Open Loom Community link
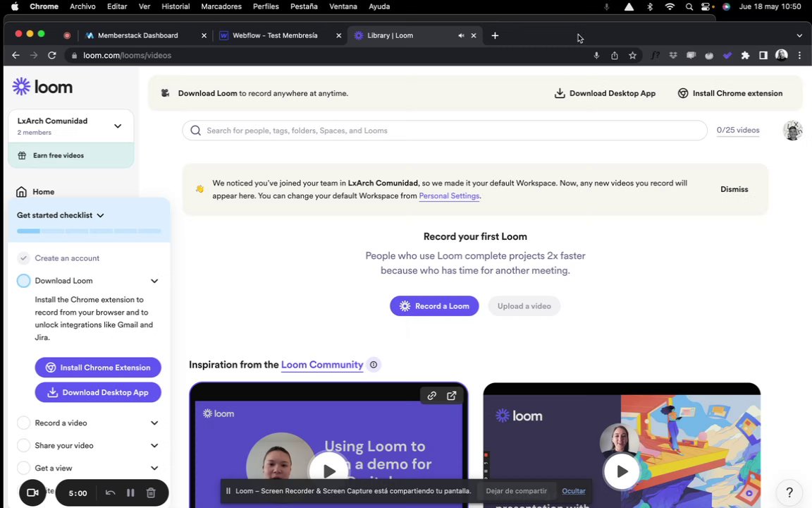 [x=322, y=365]
